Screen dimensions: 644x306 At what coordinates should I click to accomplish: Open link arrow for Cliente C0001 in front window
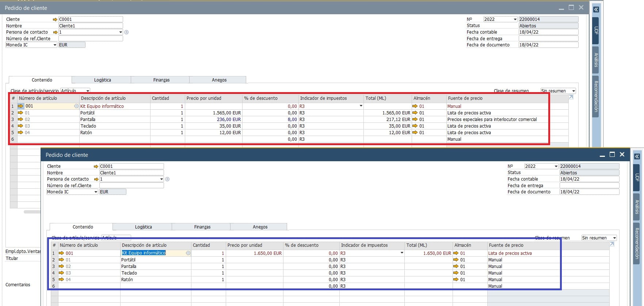point(96,166)
